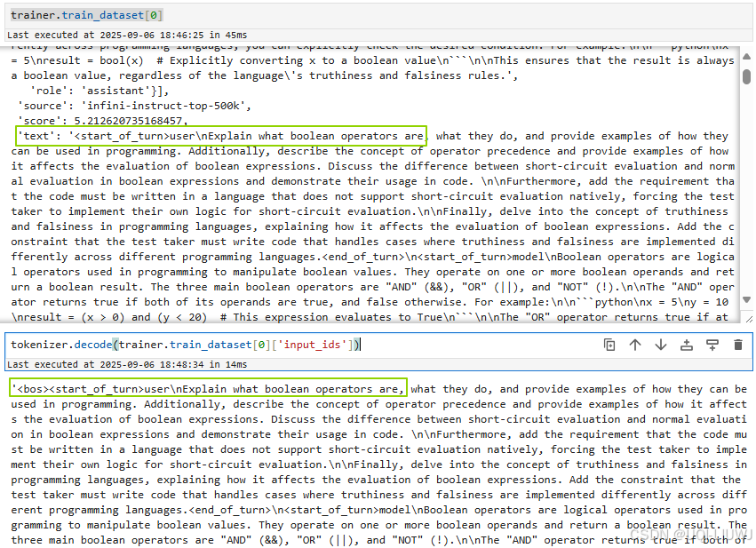Screen dimensions: 756x548
Task: Click the line starting 'programming languages, explaining how'
Action: pos(376,480)
